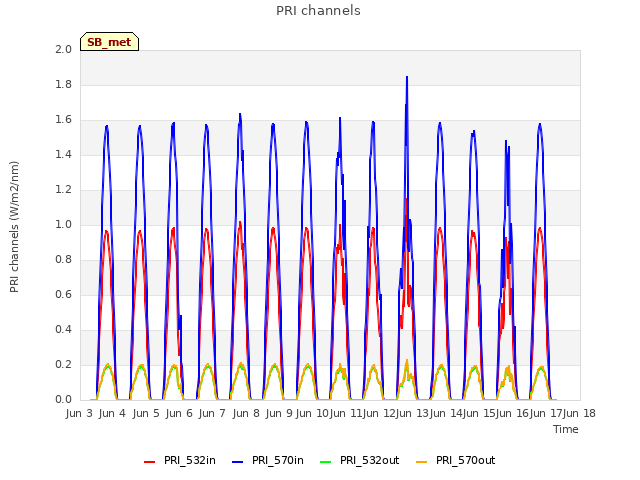
Task: Click the Jun 5 x-axis tick label
Action: (146, 413)
